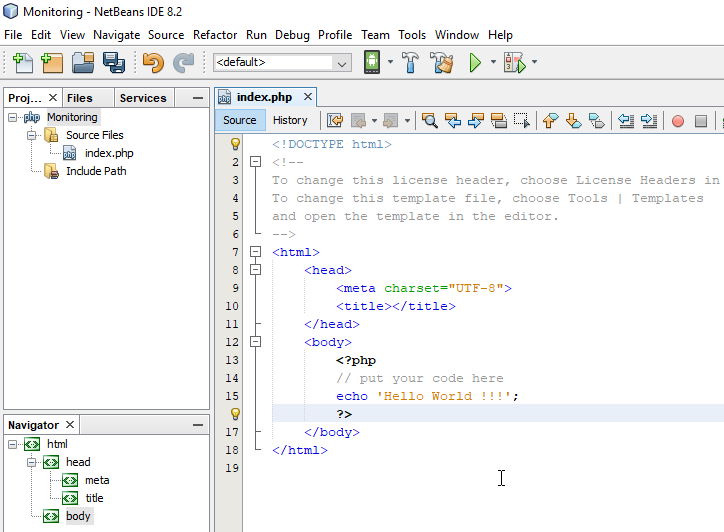Image resolution: width=724 pixels, height=532 pixels.
Task: Toggle Highlight Search icon
Action: coord(499,121)
